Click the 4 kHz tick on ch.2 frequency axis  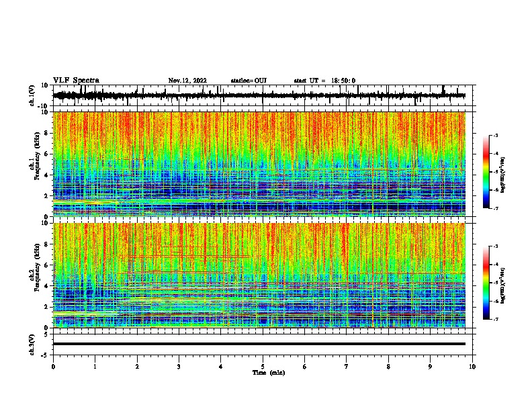pyautogui.click(x=47, y=286)
